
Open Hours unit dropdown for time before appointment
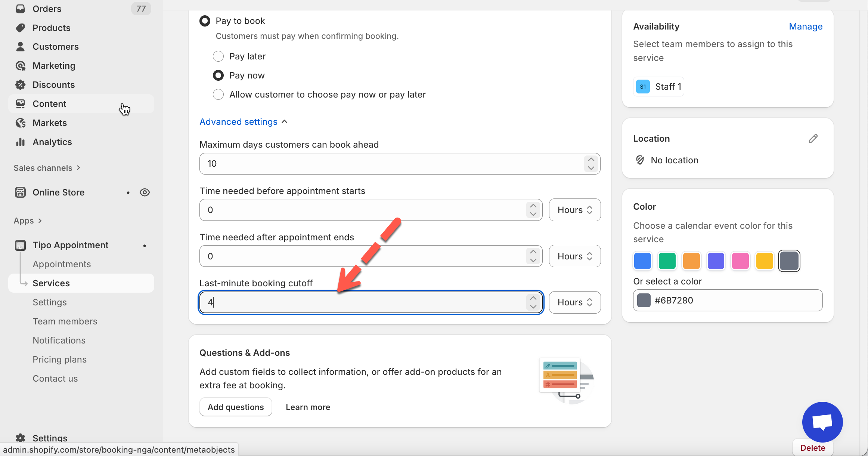(574, 210)
